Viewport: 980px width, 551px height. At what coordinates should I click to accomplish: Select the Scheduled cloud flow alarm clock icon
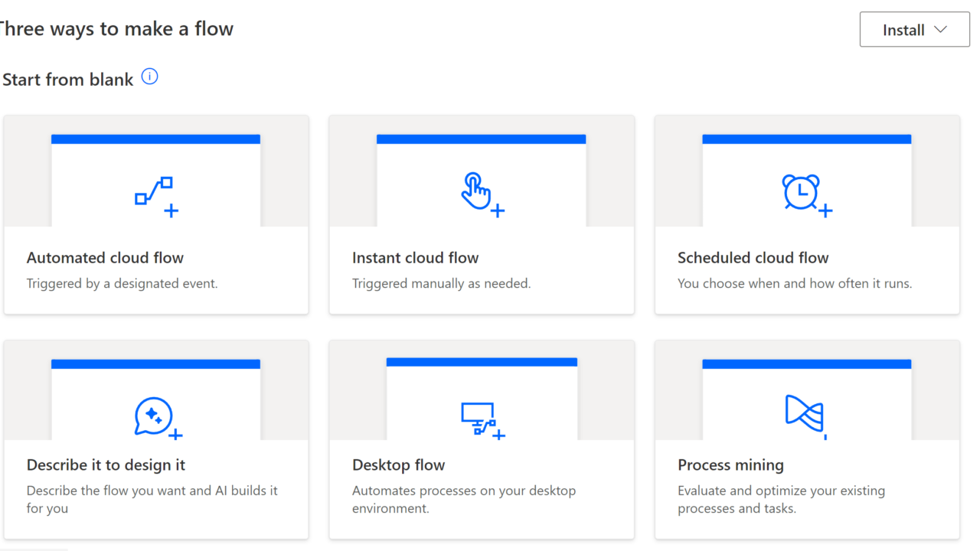[807, 195]
